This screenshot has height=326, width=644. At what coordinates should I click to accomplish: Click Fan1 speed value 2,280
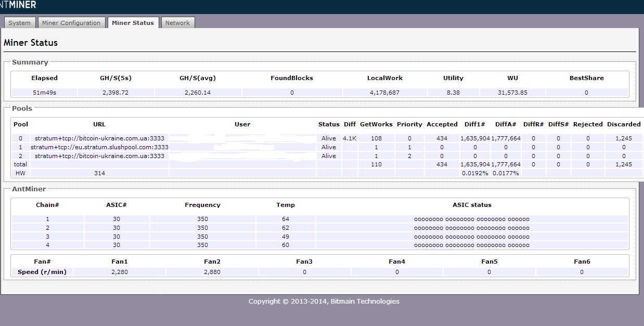point(119,272)
